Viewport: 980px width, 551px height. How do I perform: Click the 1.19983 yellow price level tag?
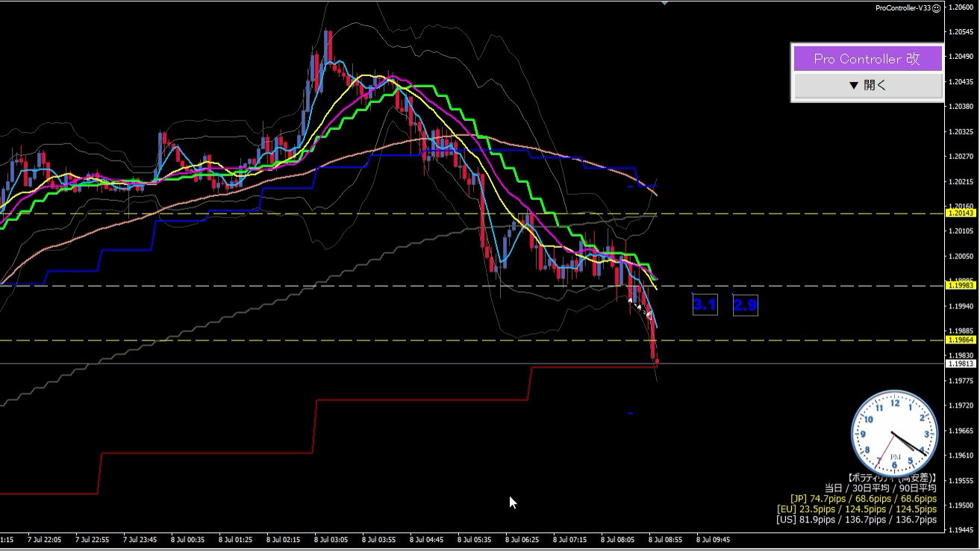960,285
